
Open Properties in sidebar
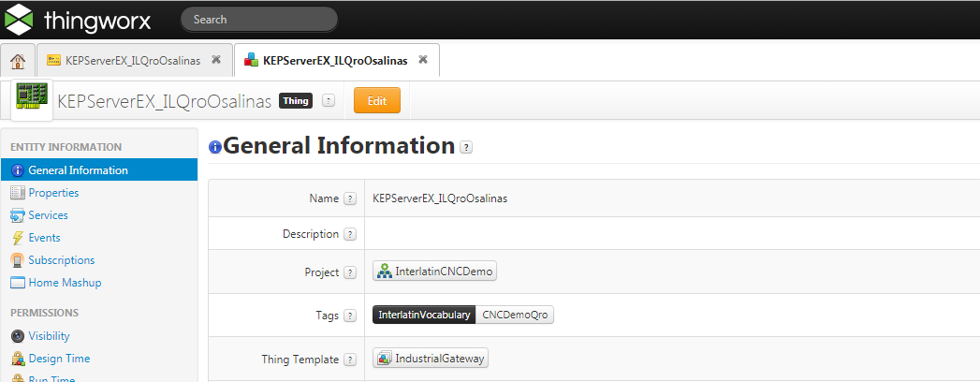tap(53, 193)
